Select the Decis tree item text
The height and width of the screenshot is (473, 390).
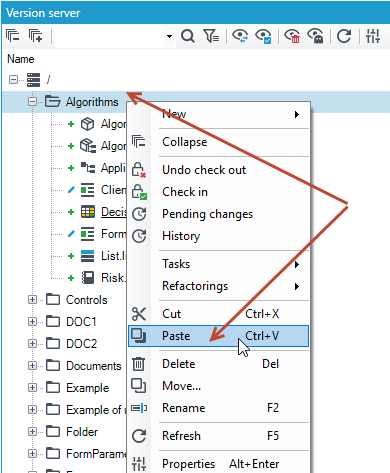[114, 212]
